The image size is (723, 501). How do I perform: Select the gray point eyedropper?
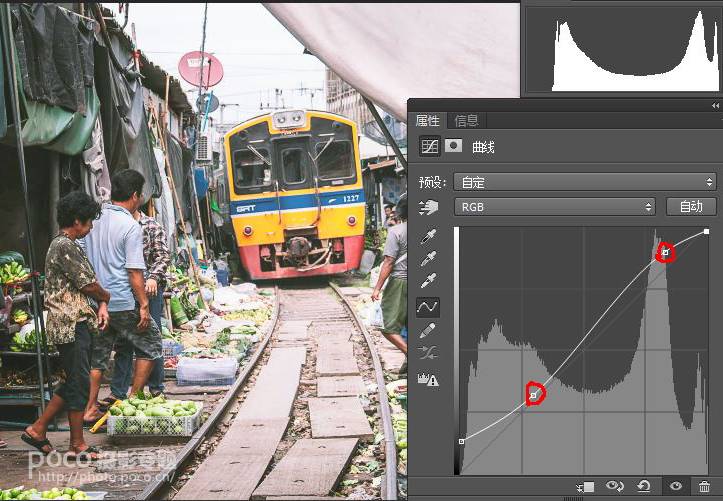(x=428, y=259)
